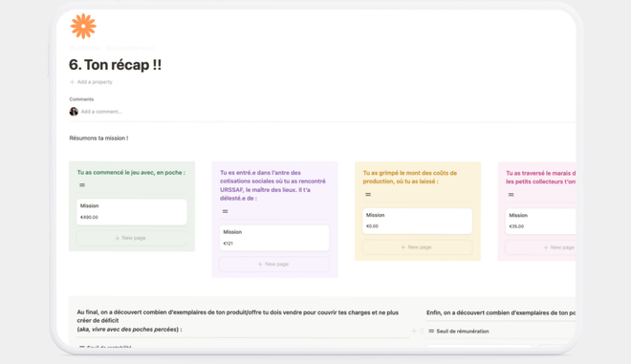Click the list icon before Seuil de rémunération
Image resolution: width=631 pixels, height=364 pixels.
click(x=431, y=331)
